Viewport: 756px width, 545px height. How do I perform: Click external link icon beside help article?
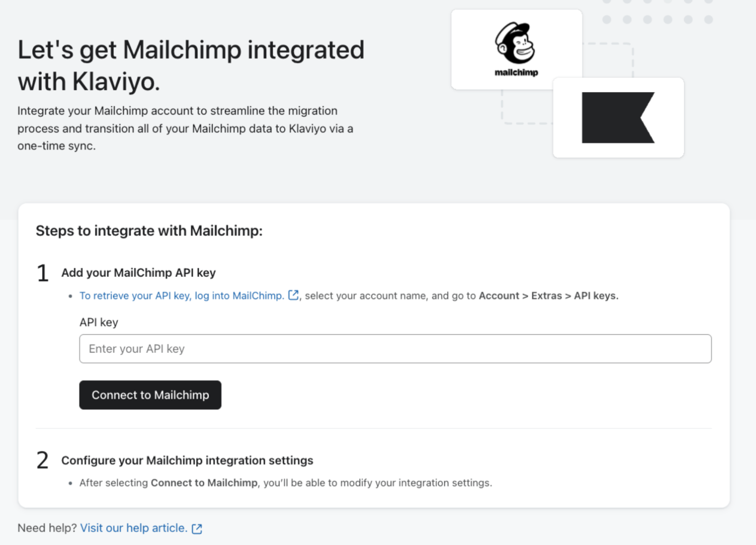pos(197,528)
